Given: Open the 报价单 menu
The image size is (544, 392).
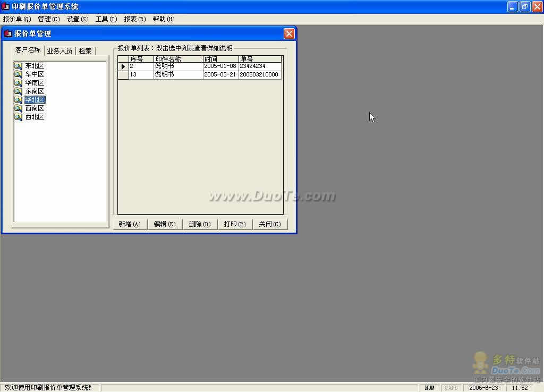Looking at the screenshot, I should click(x=17, y=19).
